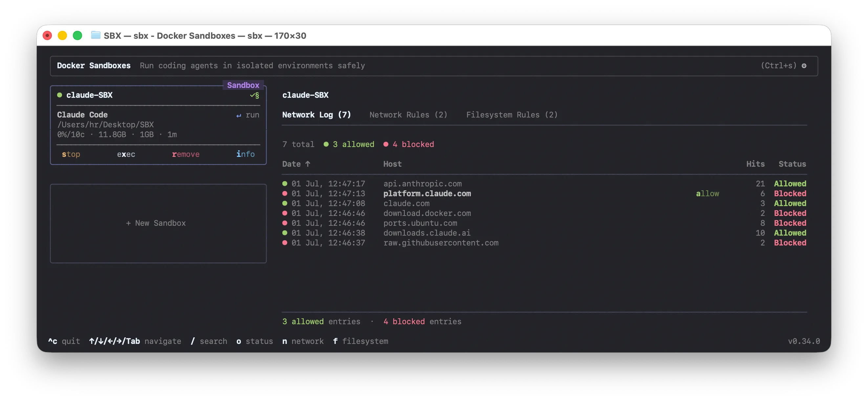868x401 pixels.
Task: Click the 21 hits value
Action: (x=760, y=184)
